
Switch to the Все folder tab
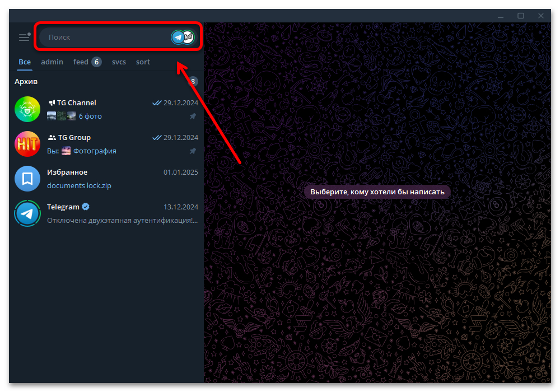25,62
